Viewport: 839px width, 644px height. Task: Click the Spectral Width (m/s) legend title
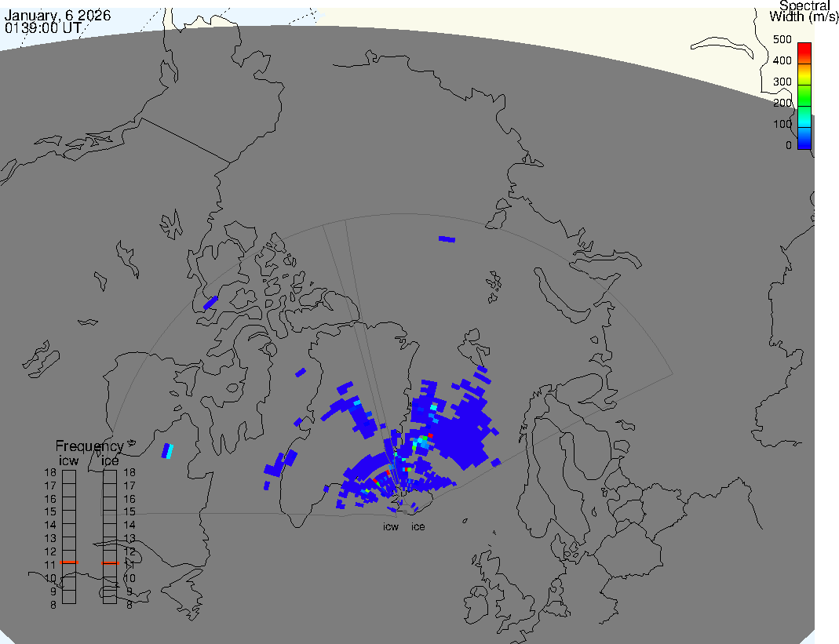pos(804,11)
